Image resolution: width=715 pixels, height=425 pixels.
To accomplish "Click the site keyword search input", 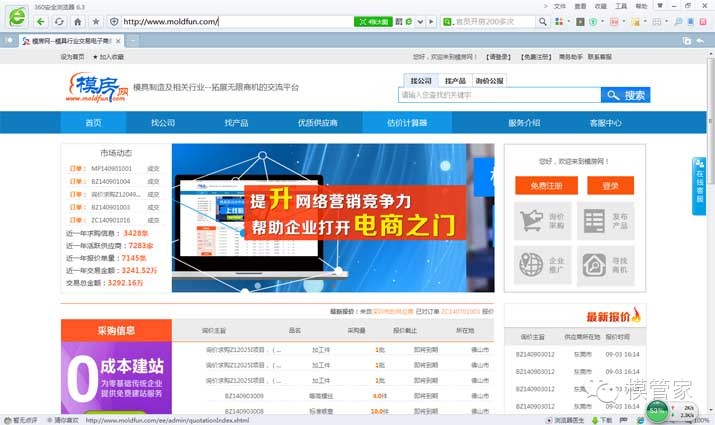I will (499, 95).
